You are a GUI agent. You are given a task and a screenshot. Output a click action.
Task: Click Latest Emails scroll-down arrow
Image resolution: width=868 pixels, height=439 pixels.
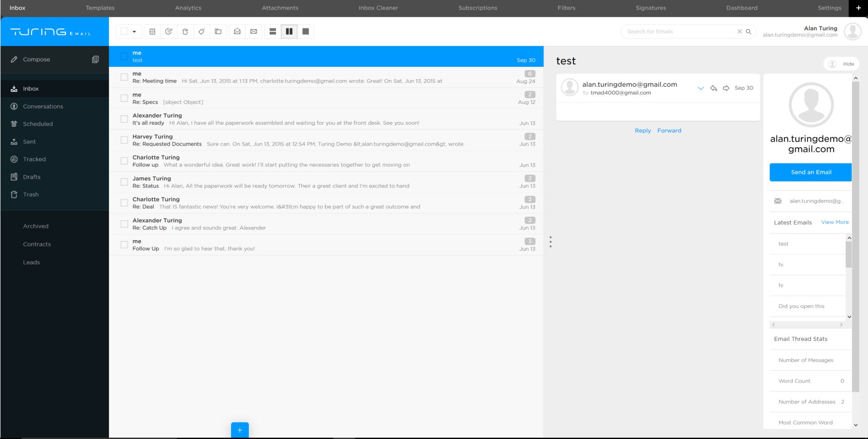849,316
